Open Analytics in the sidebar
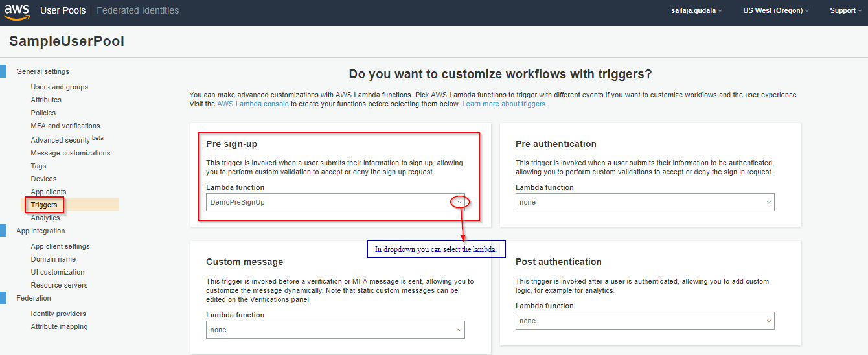The image size is (868, 355). [x=45, y=218]
